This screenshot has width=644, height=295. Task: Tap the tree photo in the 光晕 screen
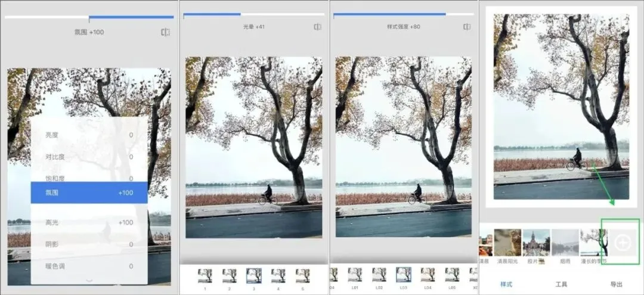point(254,147)
